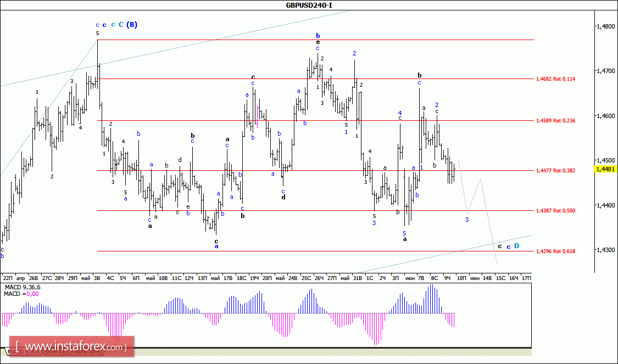Click the MACD 9,36,6 indicator label
The height and width of the screenshot is (364, 618).
[22, 287]
